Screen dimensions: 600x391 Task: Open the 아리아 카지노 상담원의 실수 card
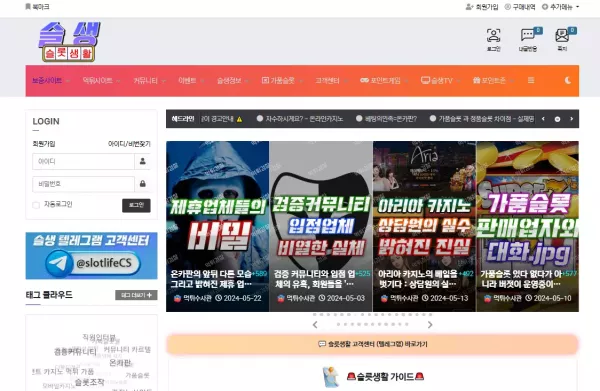[x=424, y=226]
